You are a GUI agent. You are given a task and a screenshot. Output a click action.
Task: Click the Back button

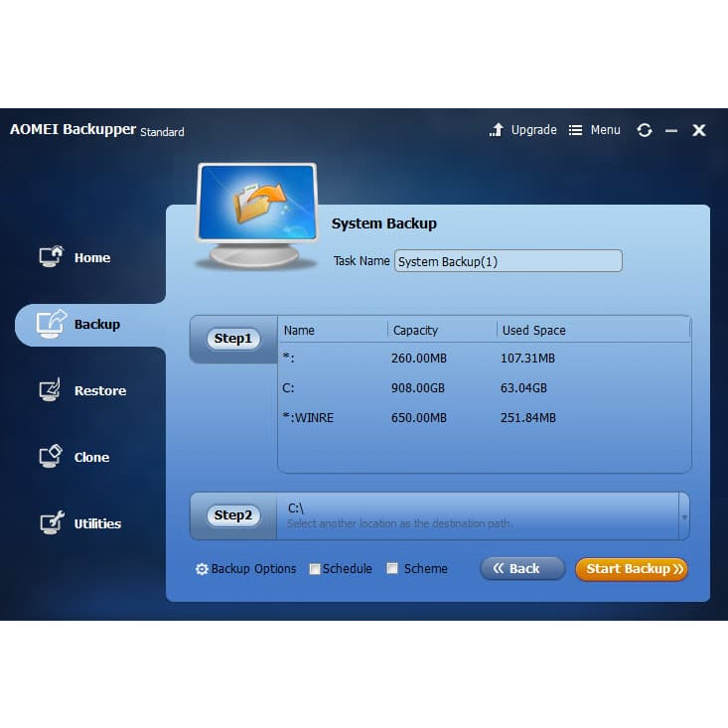point(521,568)
